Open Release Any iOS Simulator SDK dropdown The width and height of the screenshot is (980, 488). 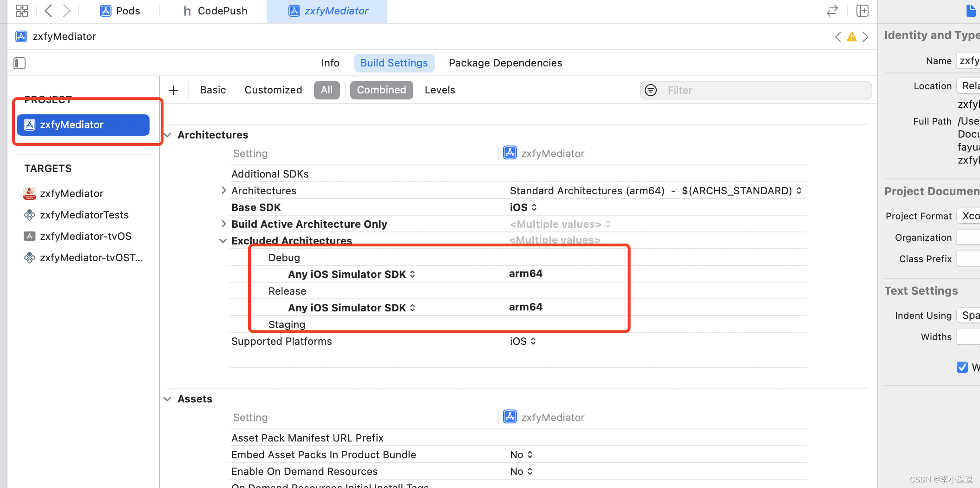point(352,308)
